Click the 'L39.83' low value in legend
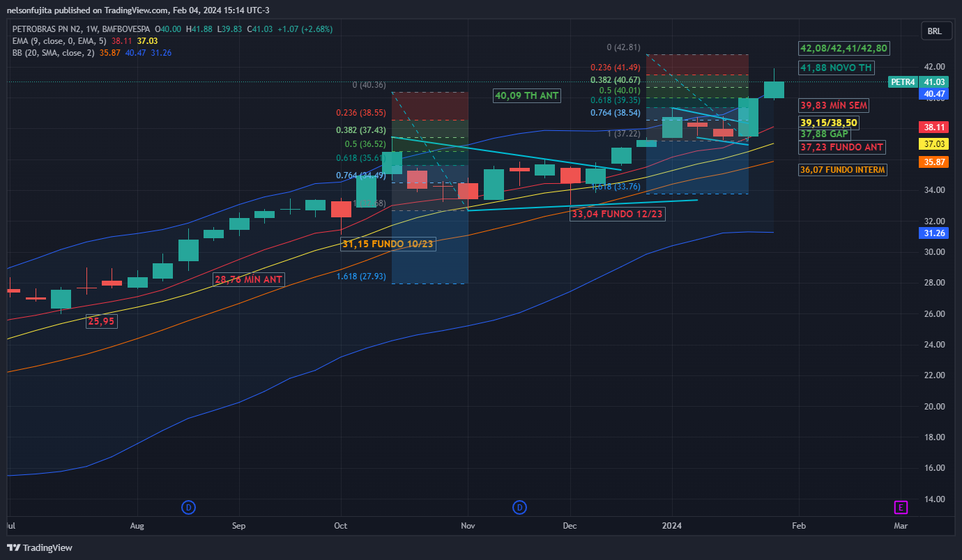 click(229, 29)
